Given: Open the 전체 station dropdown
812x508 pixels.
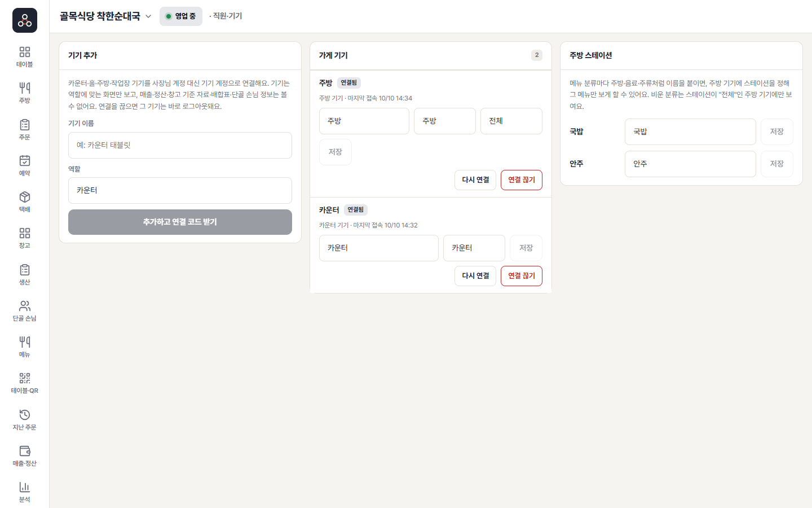Looking at the screenshot, I should point(511,121).
